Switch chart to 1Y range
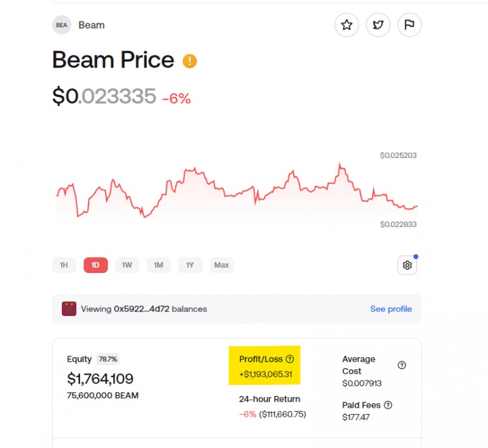488x448 pixels. click(x=190, y=265)
